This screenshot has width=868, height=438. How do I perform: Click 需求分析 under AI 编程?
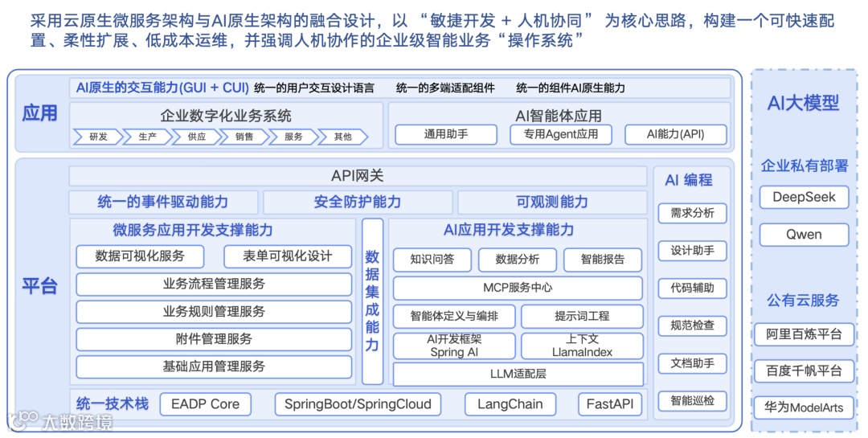click(692, 213)
